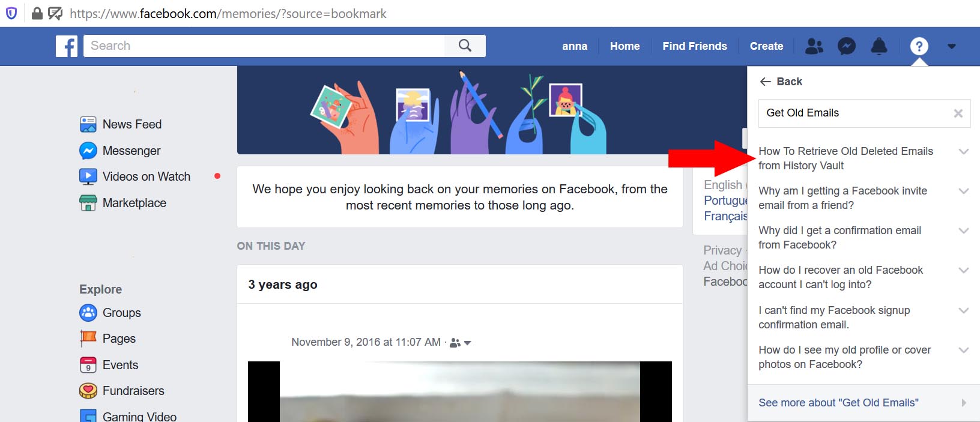The height and width of the screenshot is (422, 980).
Task: Open Find Friends in top navigation
Action: [x=694, y=46]
